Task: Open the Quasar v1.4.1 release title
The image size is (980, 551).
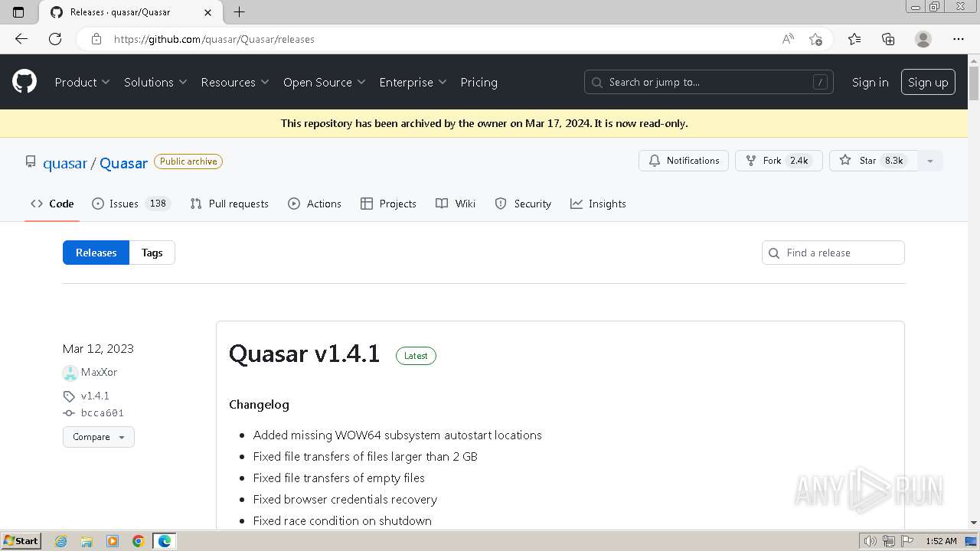Action: [x=304, y=354]
